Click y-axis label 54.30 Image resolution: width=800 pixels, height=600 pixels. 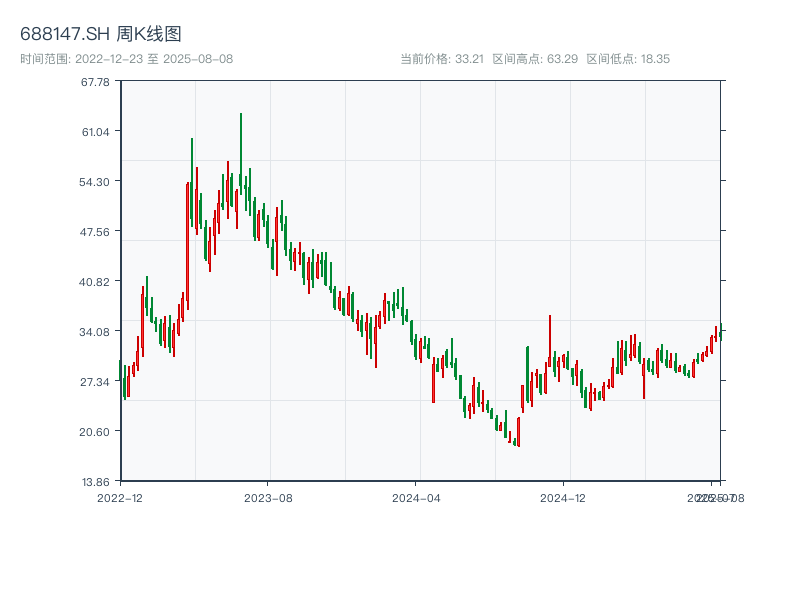[94, 182]
